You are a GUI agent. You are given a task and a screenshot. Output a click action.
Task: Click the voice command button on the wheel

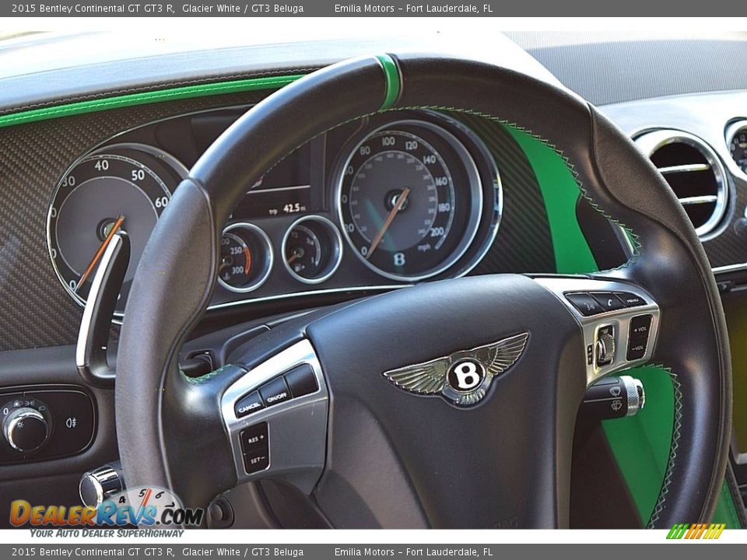coord(584,303)
